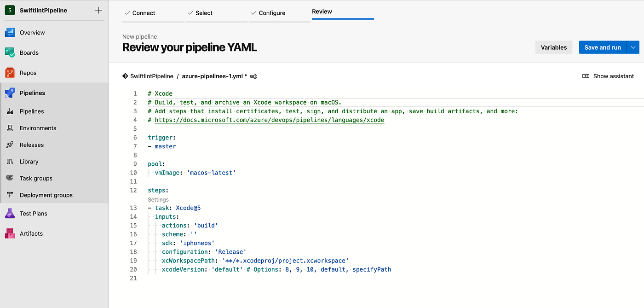
Task: Click Show assistant
Action: [x=608, y=76]
